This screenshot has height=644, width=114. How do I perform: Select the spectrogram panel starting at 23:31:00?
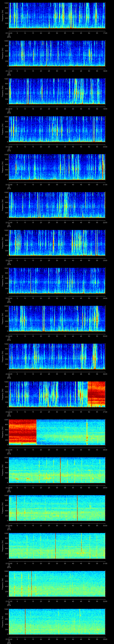coord(57,584)
